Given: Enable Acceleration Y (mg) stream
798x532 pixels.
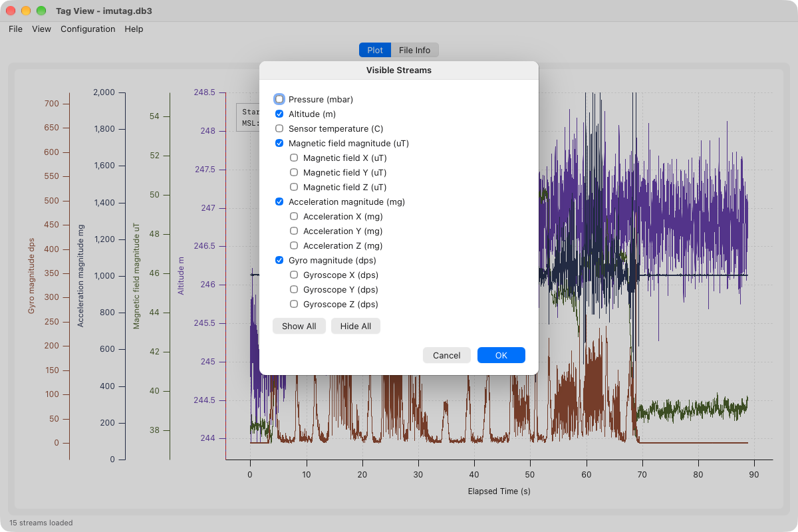Looking at the screenshot, I should pos(294,231).
